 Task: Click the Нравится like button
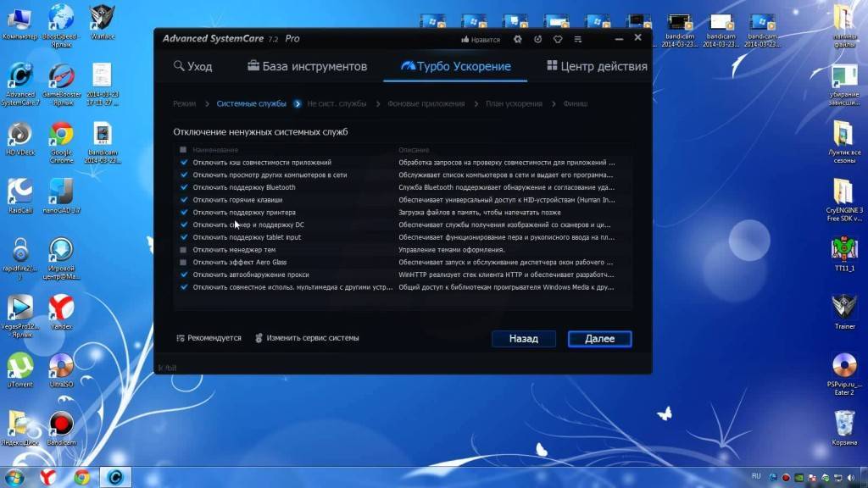click(x=481, y=39)
